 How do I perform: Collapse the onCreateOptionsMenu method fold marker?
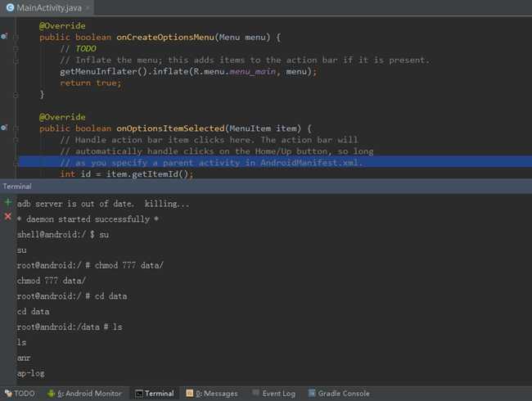coord(16,37)
